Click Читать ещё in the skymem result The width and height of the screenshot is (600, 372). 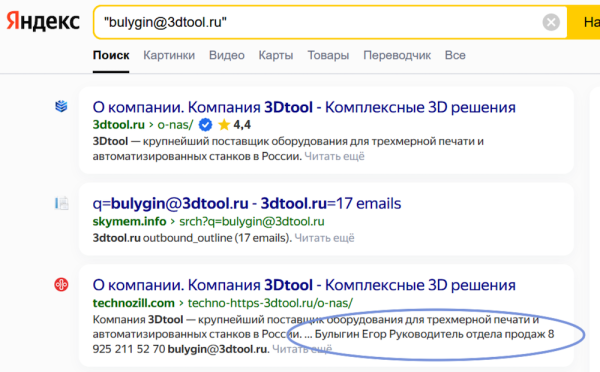(x=324, y=238)
